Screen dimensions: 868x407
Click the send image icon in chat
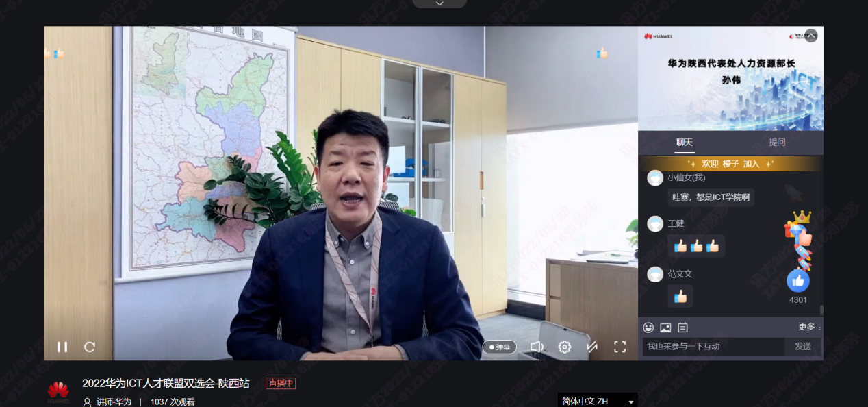click(665, 328)
